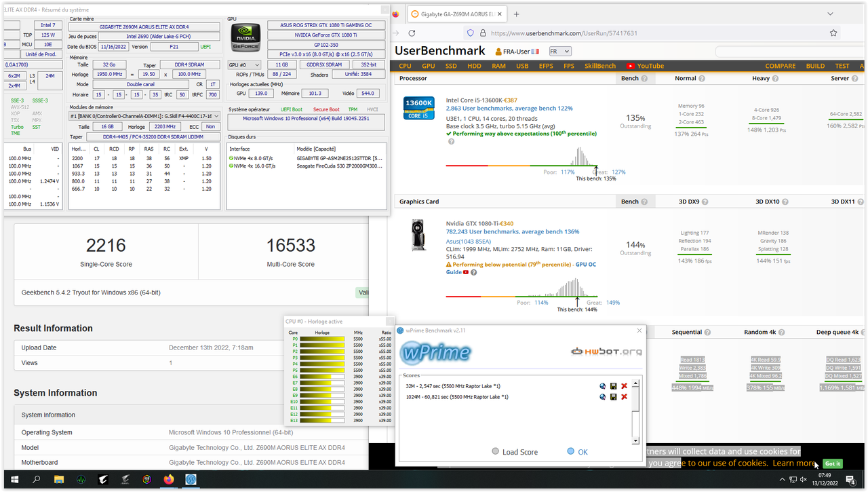Open the HDD menu item
Viewport: 868px width, 492px height.
(x=474, y=66)
